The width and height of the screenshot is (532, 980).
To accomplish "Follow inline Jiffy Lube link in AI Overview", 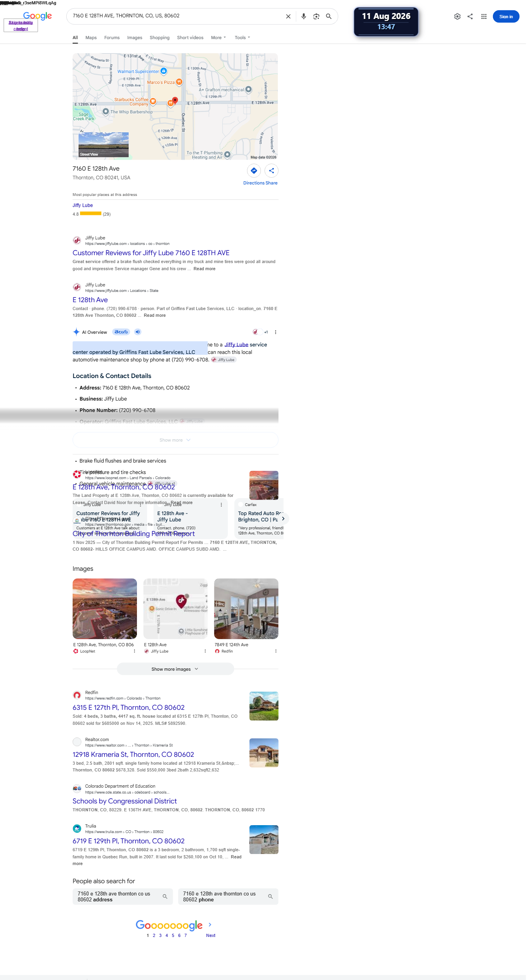I will [236, 345].
